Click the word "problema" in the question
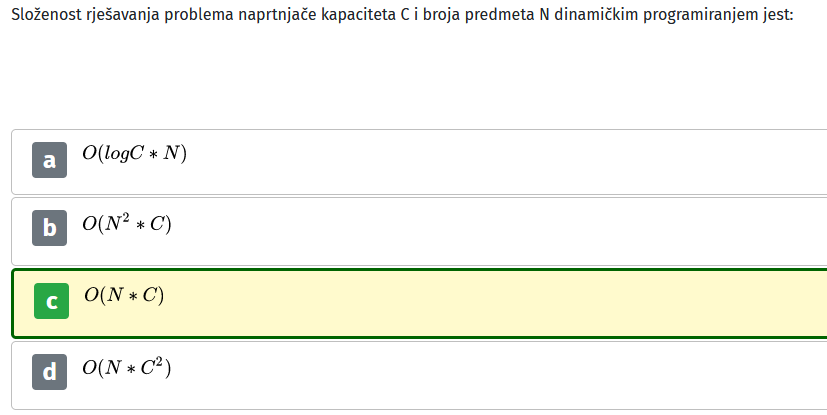The height and width of the screenshot is (415, 827). tap(199, 15)
